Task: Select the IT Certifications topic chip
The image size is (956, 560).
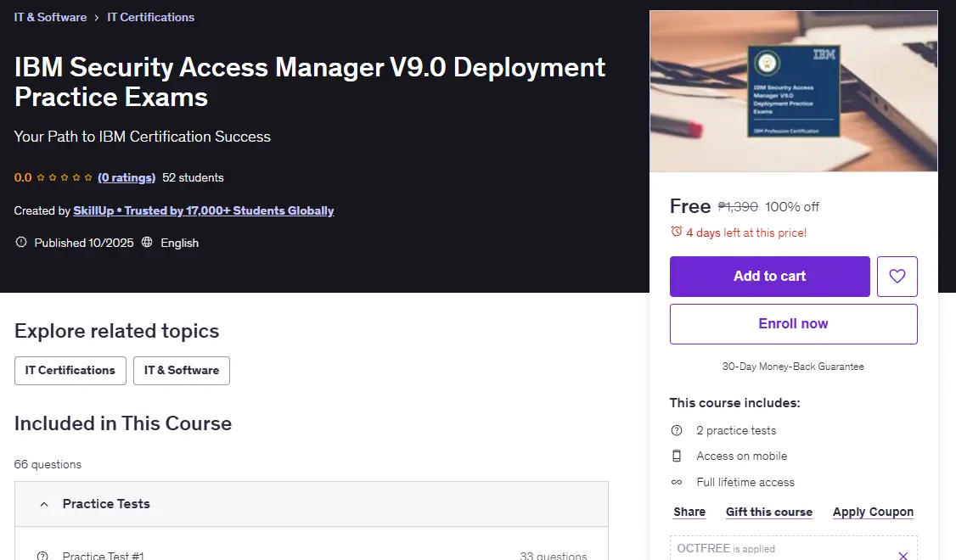Action: (x=70, y=371)
